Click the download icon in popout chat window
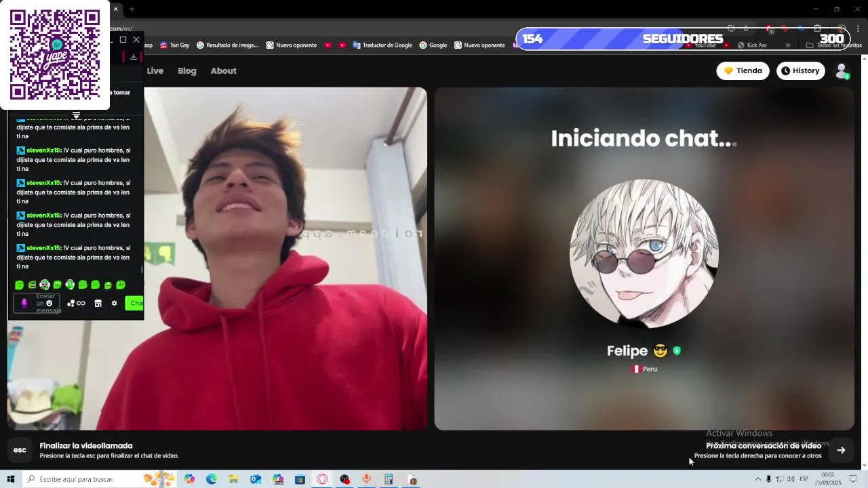The height and width of the screenshot is (488, 868). tap(134, 57)
